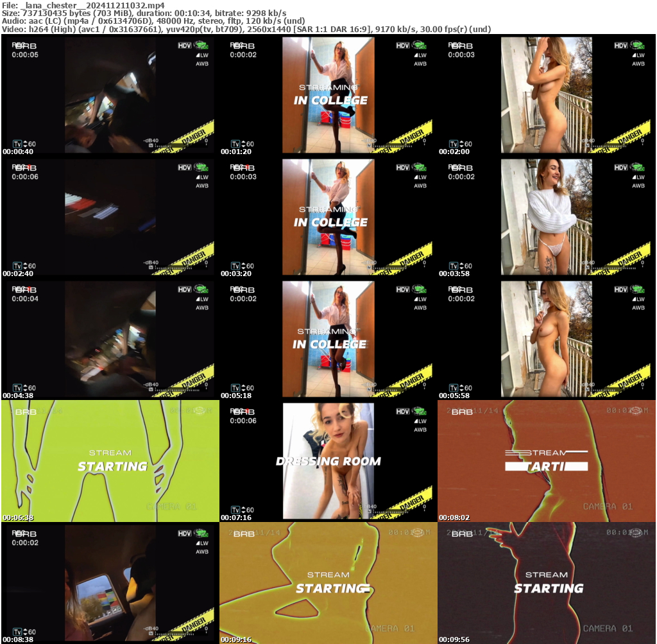Click the 00:00:40 timestamp label
657x644 pixels.
tap(18, 152)
